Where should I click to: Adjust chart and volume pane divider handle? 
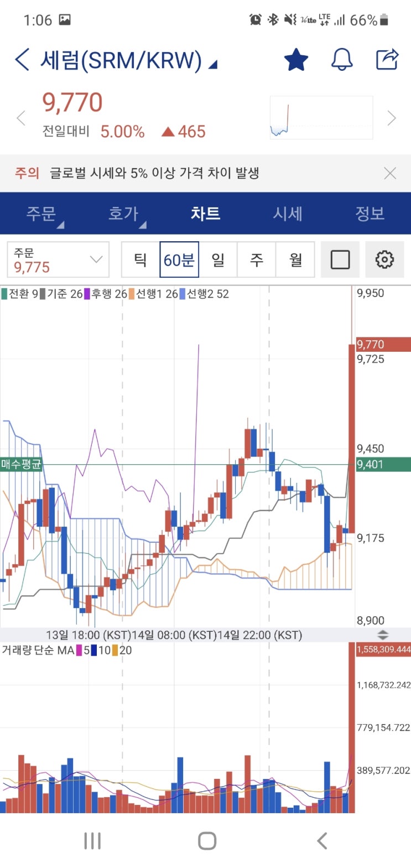coord(383,635)
